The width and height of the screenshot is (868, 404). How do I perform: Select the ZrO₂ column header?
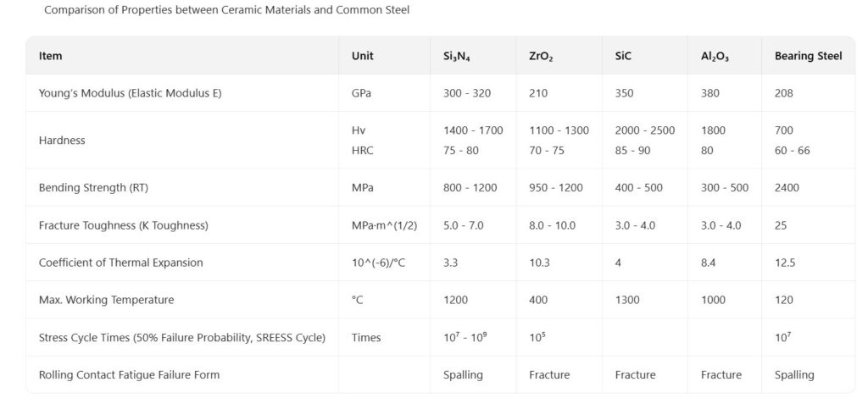(x=541, y=57)
